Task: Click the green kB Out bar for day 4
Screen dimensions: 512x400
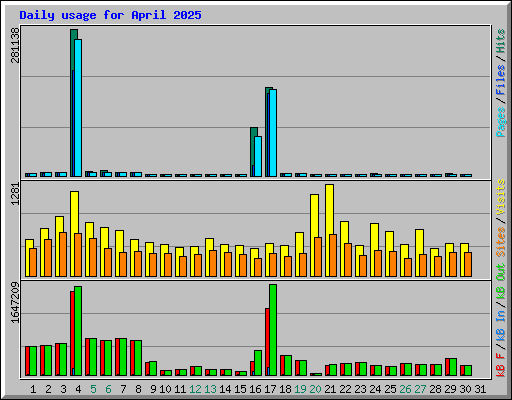Action: point(78,331)
